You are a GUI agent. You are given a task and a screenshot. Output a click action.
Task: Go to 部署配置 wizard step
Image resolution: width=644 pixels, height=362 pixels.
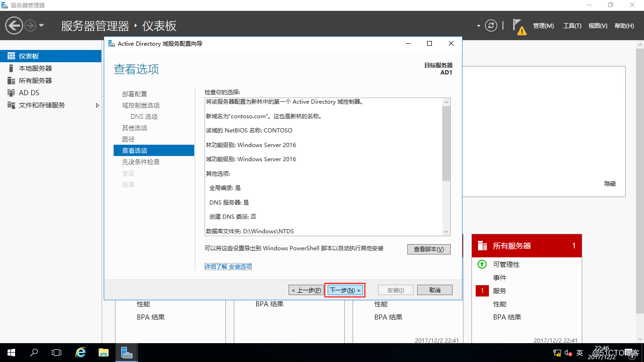click(x=134, y=94)
